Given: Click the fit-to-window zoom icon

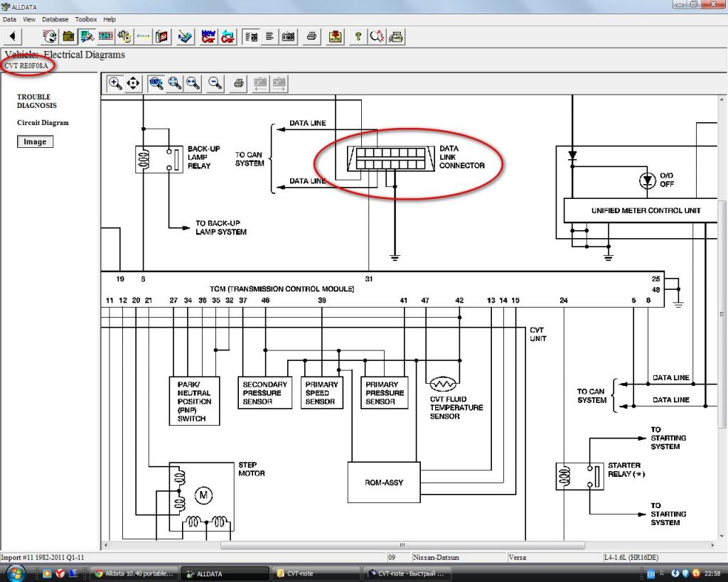Looking at the screenshot, I should click(174, 83).
